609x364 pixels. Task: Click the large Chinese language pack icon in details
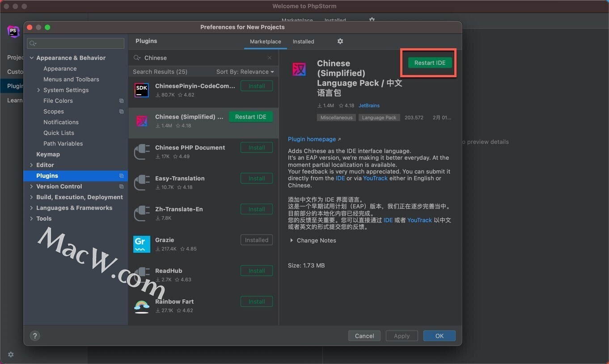point(299,70)
